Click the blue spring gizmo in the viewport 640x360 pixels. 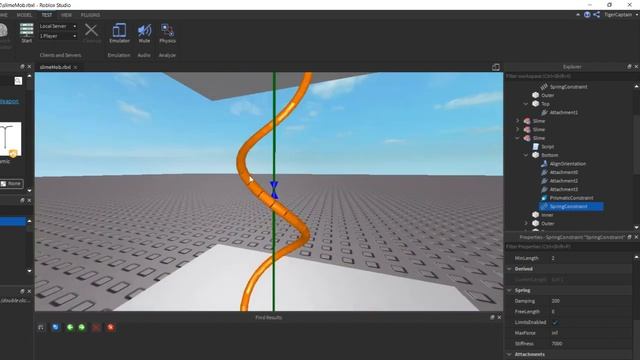click(274, 191)
